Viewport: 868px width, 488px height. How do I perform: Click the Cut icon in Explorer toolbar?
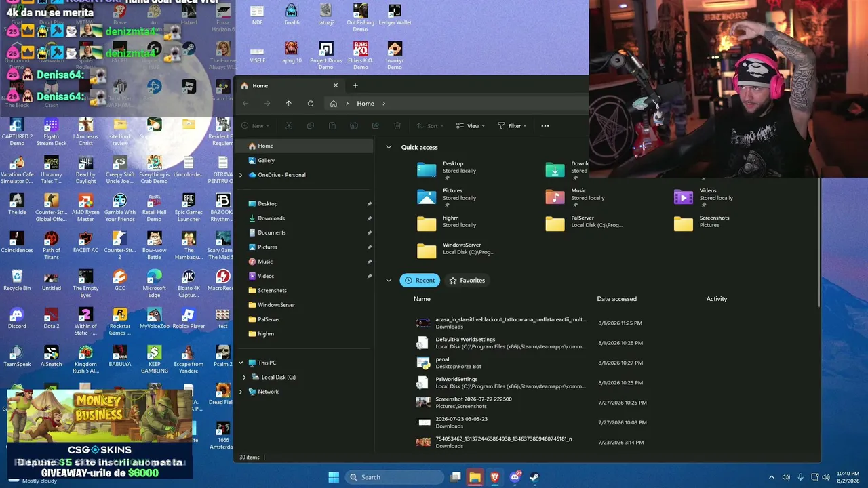click(289, 125)
